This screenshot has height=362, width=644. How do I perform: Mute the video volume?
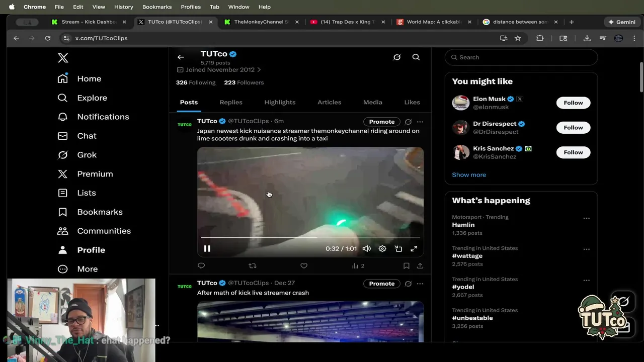pyautogui.click(x=367, y=248)
